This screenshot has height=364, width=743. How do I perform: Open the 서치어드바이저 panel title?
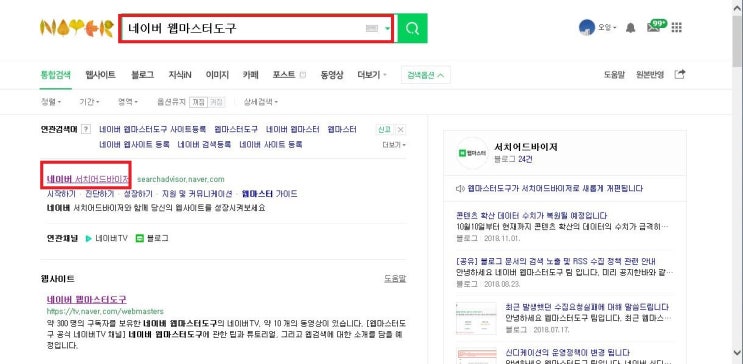[x=526, y=147]
